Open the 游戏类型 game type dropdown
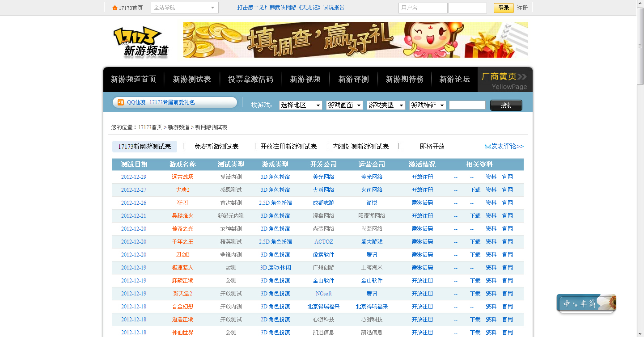The width and height of the screenshot is (644, 337). (386, 105)
